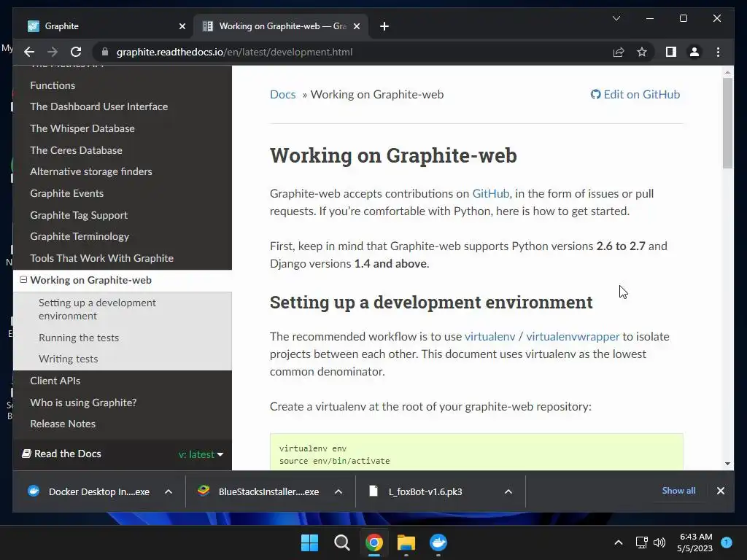Click Edit on GitHub link
747x560 pixels.
tap(635, 94)
